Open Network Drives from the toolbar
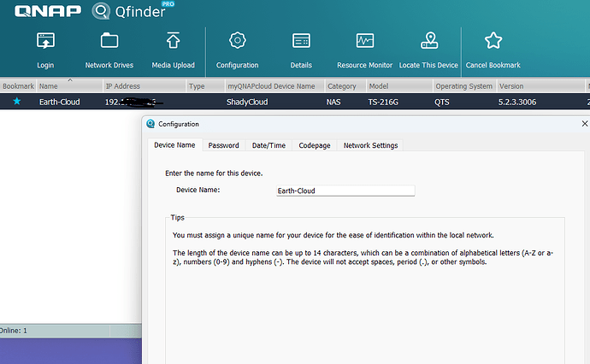The height and width of the screenshot is (364, 590). point(109,41)
